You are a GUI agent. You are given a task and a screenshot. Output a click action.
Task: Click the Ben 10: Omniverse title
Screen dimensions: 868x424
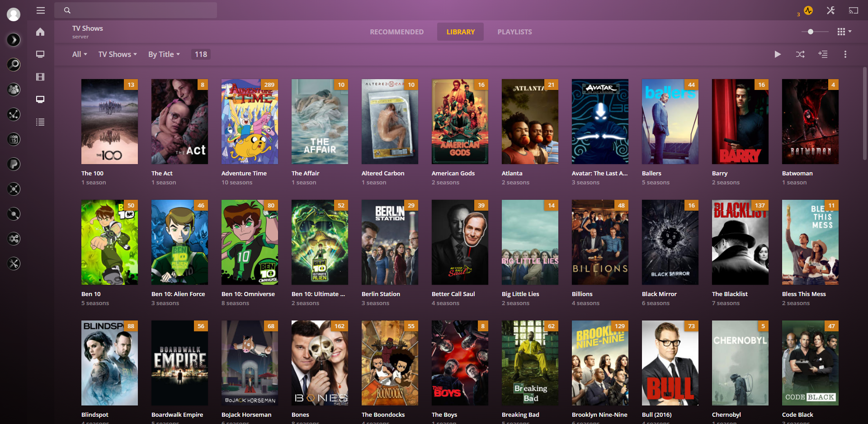point(248,294)
